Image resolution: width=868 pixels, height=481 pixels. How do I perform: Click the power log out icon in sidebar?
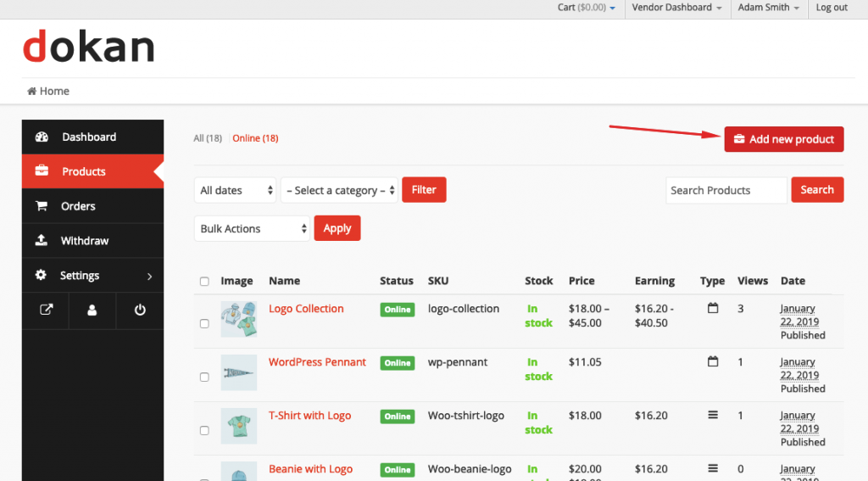[x=140, y=310]
